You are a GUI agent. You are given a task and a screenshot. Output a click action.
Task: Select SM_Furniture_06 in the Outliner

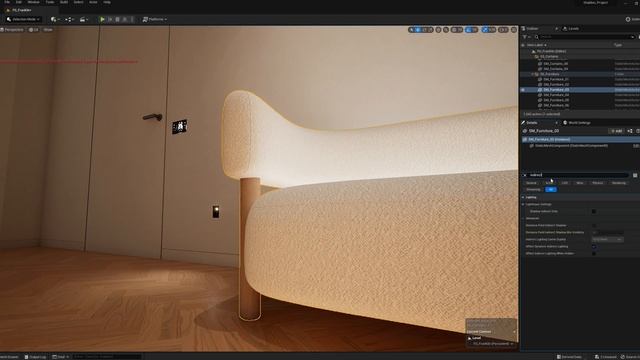[556, 105]
